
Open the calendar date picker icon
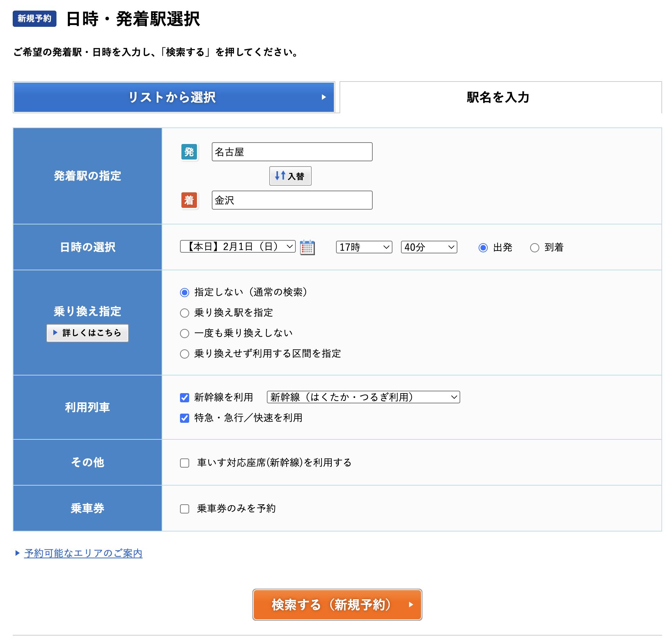click(x=307, y=247)
